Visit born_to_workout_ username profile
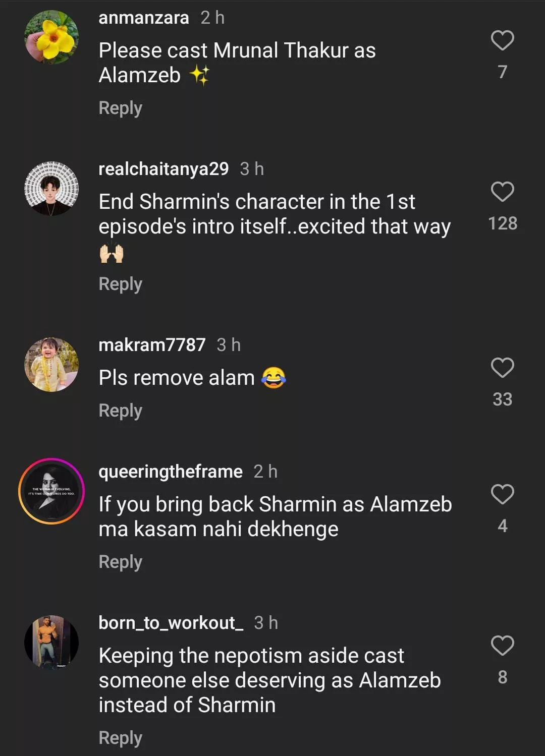 [x=171, y=623]
